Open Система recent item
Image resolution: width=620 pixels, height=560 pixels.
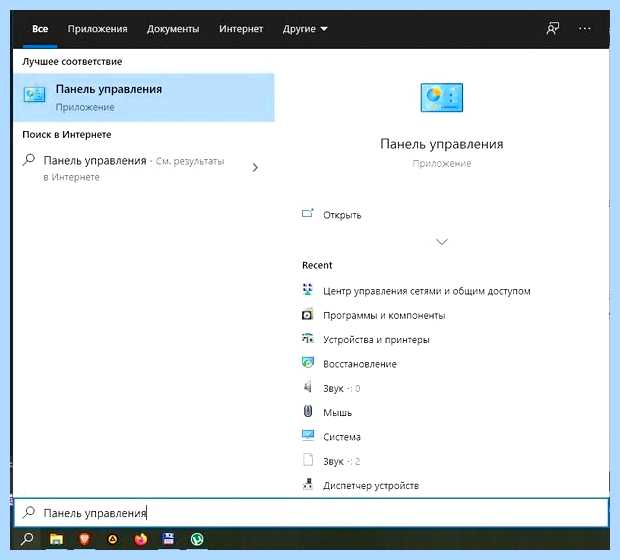point(342,437)
